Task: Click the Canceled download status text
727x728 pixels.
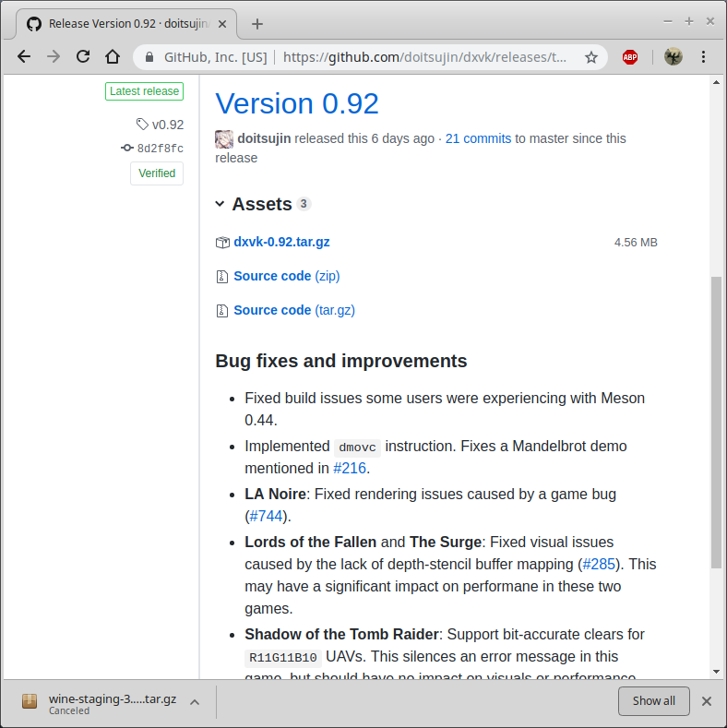Action: [69, 710]
